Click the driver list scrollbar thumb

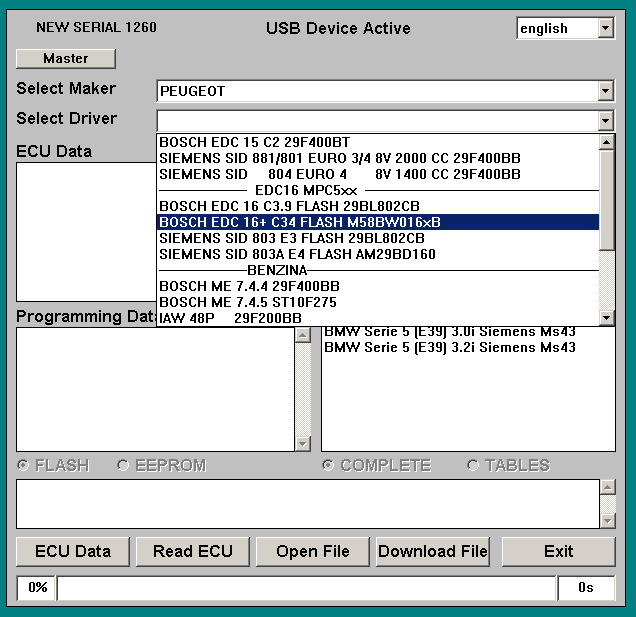click(x=607, y=200)
